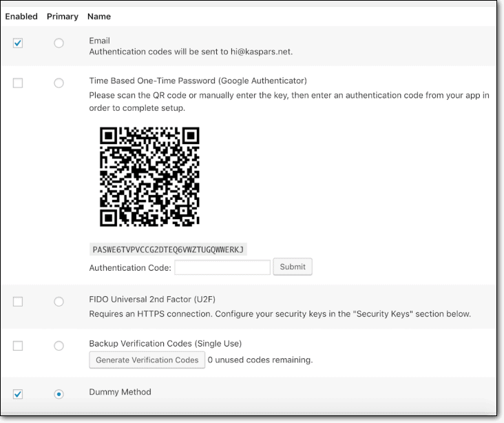Click 'Requires an HTTPS connection' description
This screenshot has height=423, width=504.
click(x=280, y=314)
